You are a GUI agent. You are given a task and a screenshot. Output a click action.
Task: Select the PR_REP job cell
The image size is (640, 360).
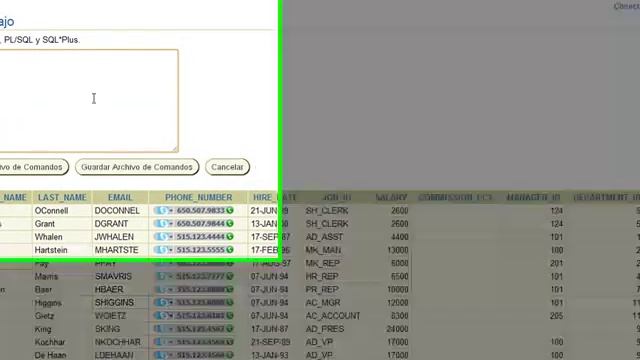click(322, 289)
